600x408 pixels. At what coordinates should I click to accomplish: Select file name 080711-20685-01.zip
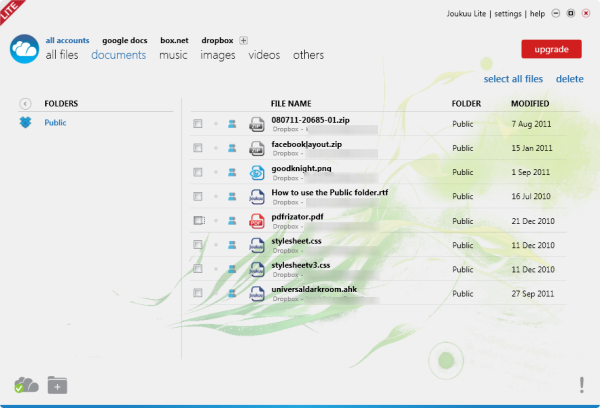pos(310,120)
